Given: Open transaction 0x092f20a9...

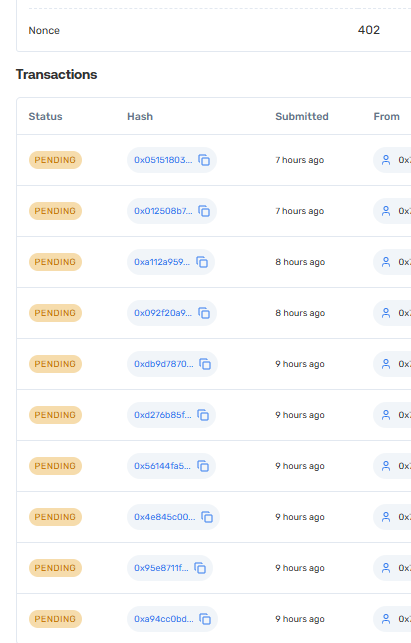Looking at the screenshot, I should click(x=163, y=313).
